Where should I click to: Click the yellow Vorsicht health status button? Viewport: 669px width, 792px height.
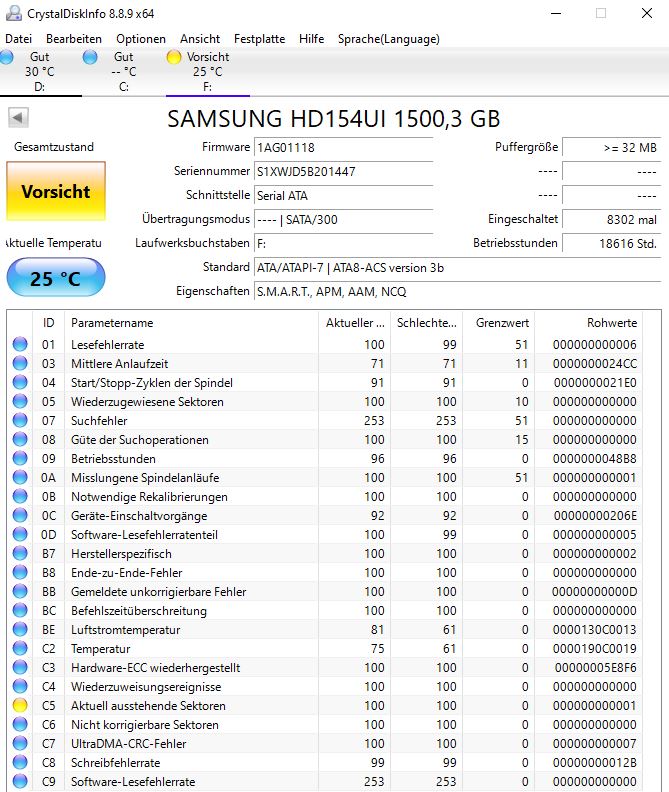pyautogui.click(x=55, y=191)
